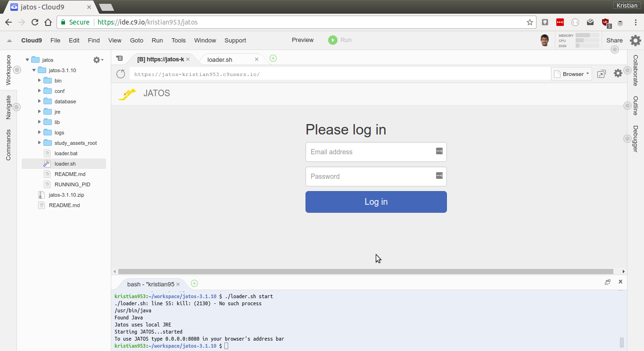Reload the Chrome page

click(35, 22)
